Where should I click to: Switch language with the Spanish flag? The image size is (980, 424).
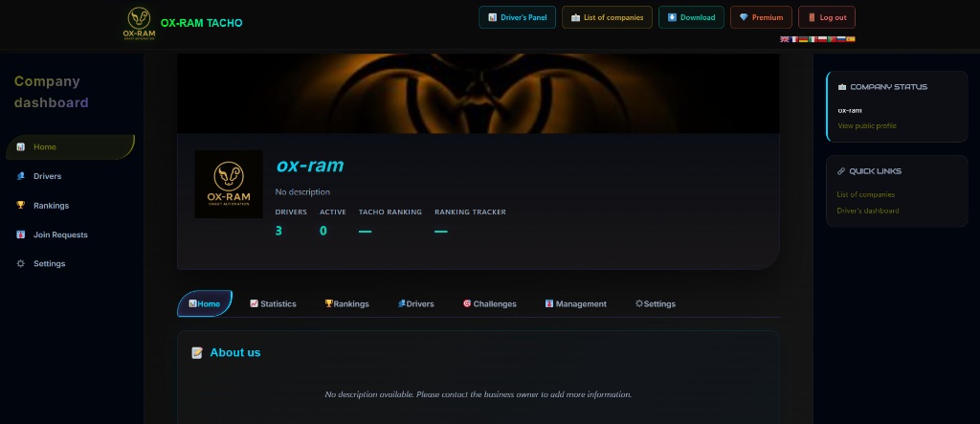[x=851, y=39]
